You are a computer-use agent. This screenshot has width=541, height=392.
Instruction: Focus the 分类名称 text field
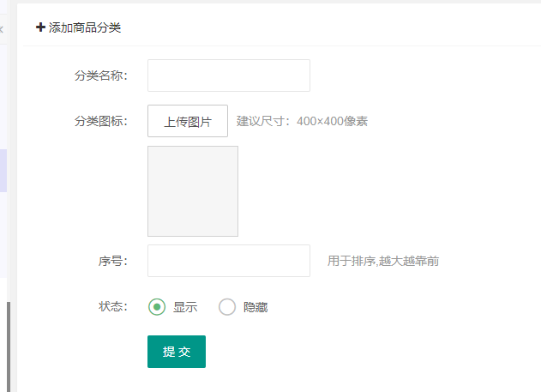tap(228, 75)
